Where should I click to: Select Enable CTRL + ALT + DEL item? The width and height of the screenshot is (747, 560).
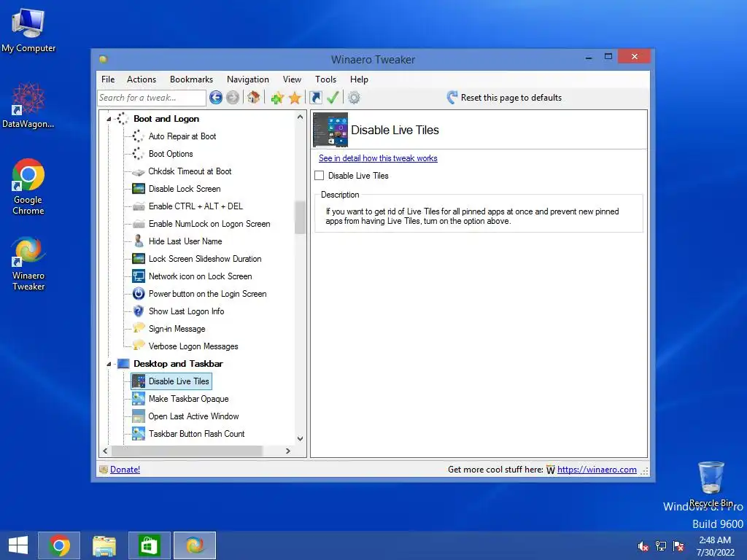[x=196, y=206]
